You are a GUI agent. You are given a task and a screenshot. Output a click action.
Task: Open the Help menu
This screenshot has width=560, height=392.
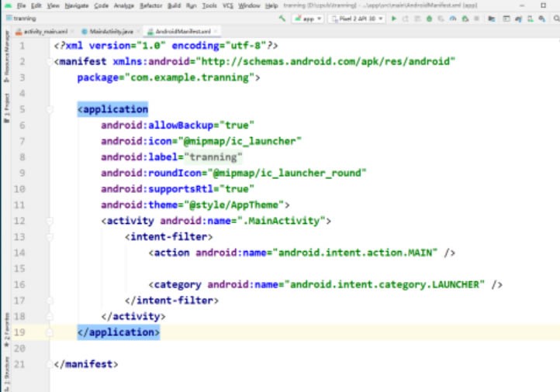271,5
